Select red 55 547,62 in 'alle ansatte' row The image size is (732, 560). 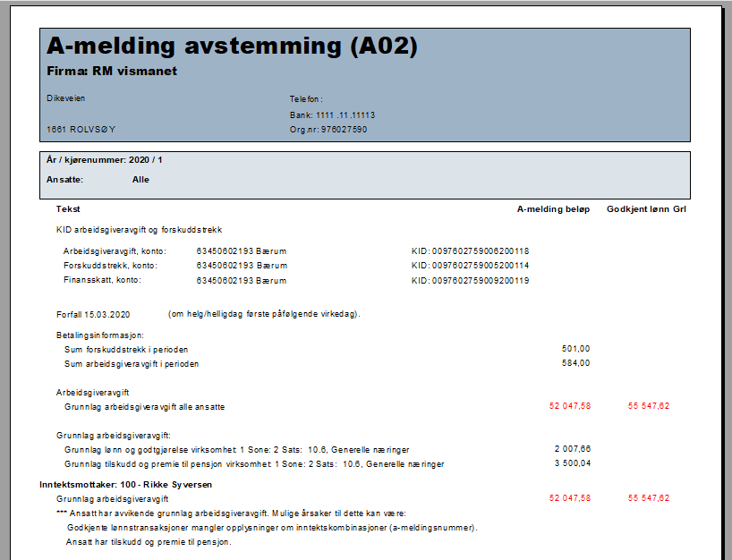pyautogui.click(x=649, y=406)
